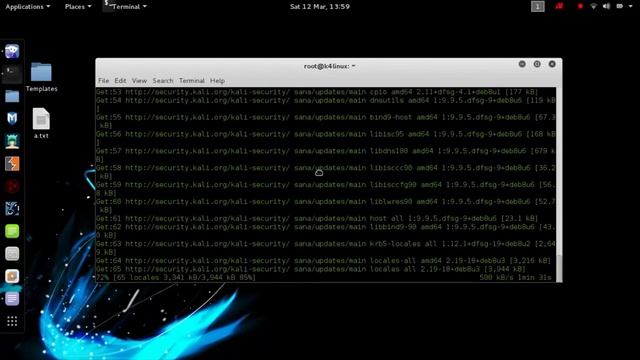Screen dimensions: 640x360
Task: Click the Get:65 locales package line
Action: click(311, 269)
